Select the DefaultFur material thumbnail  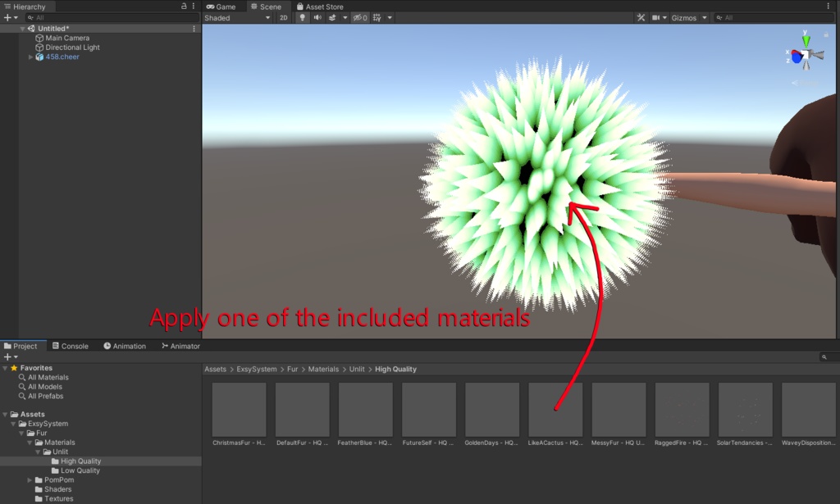point(302,410)
